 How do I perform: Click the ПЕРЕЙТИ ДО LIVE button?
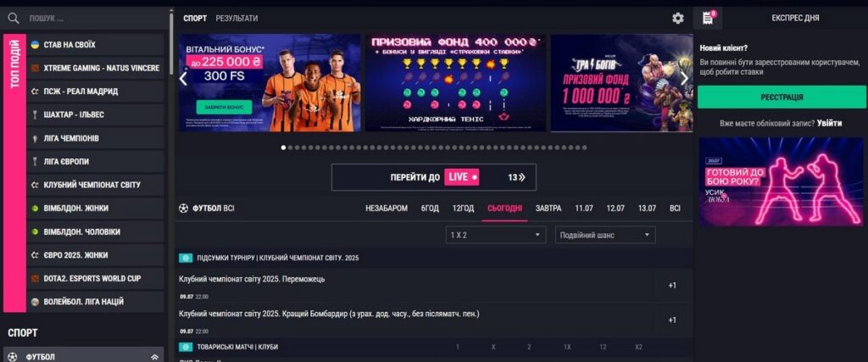pyautogui.click(x=433, y=177)
